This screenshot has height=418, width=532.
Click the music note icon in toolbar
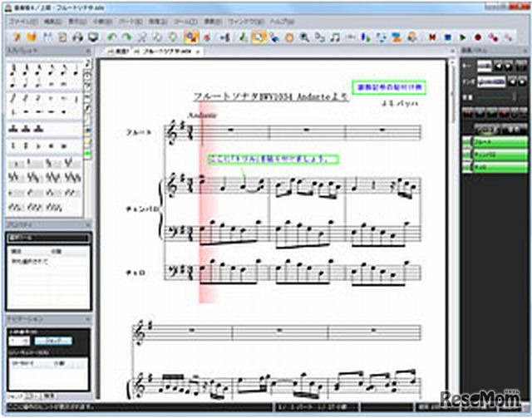(335, 37)
